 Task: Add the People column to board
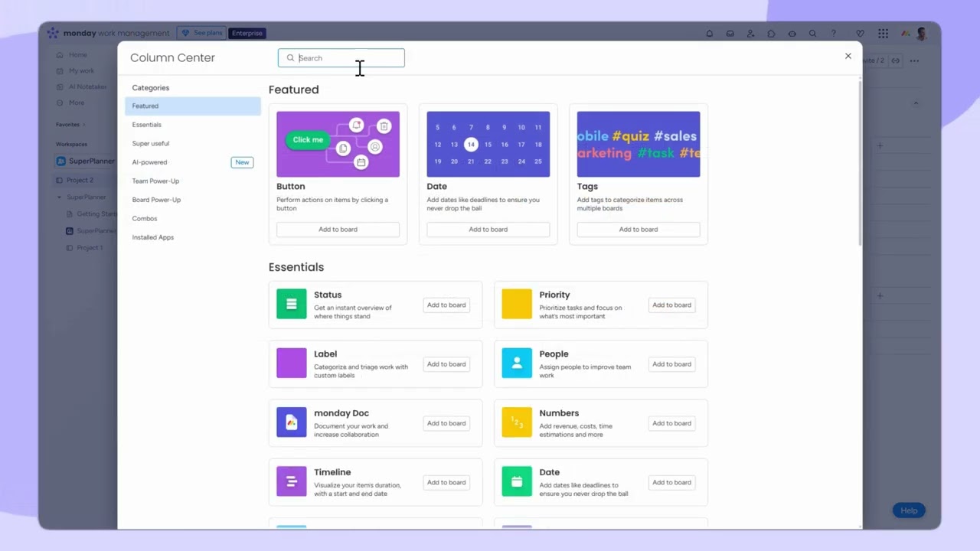671,364
